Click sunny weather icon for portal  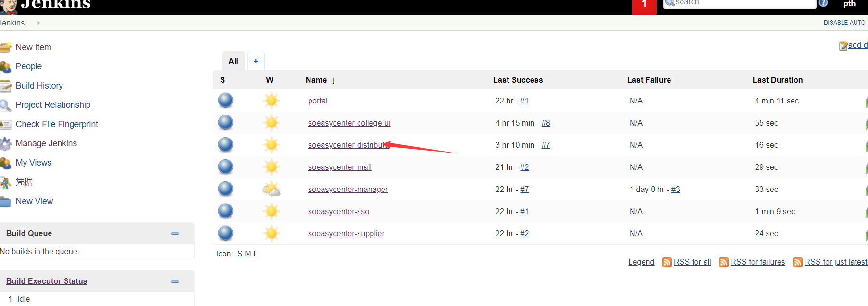pos(272,101)
